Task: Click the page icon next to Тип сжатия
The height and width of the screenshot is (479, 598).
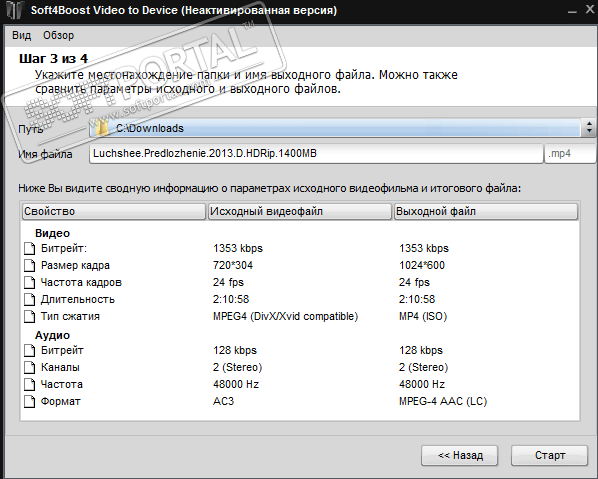Action: pyautogui.click(x=29, y=317)
